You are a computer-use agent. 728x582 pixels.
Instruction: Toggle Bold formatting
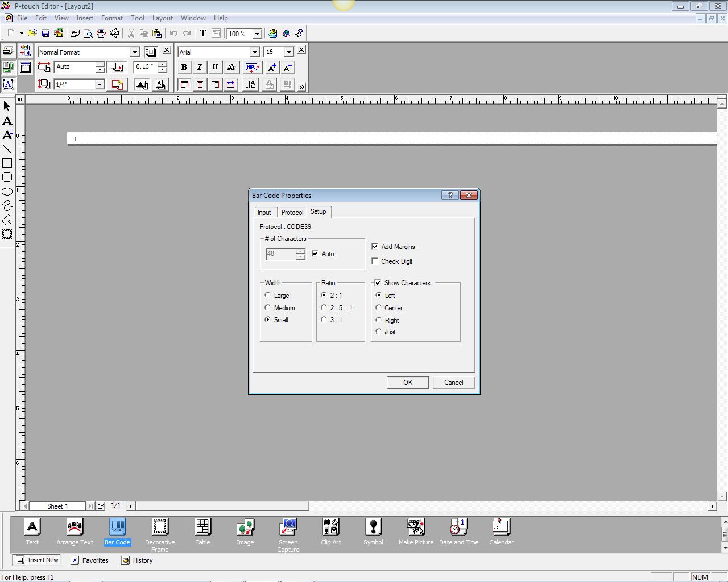[184, 67]
